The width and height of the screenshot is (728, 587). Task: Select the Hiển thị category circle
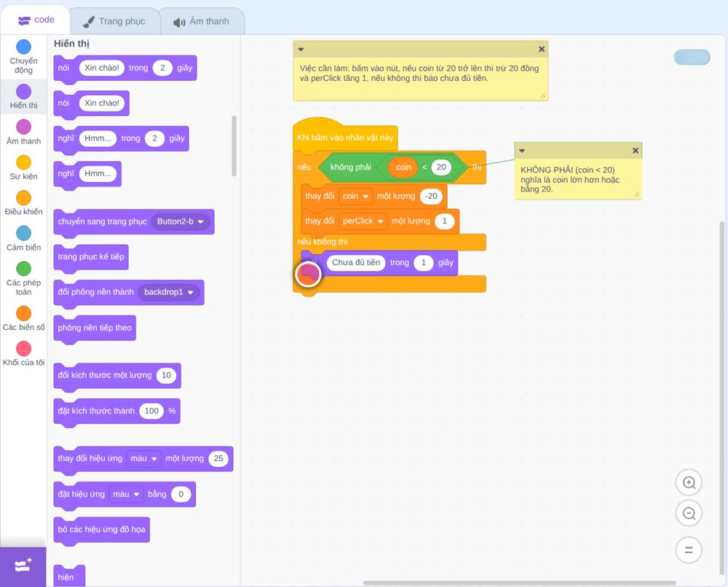(x=24, y=92)
